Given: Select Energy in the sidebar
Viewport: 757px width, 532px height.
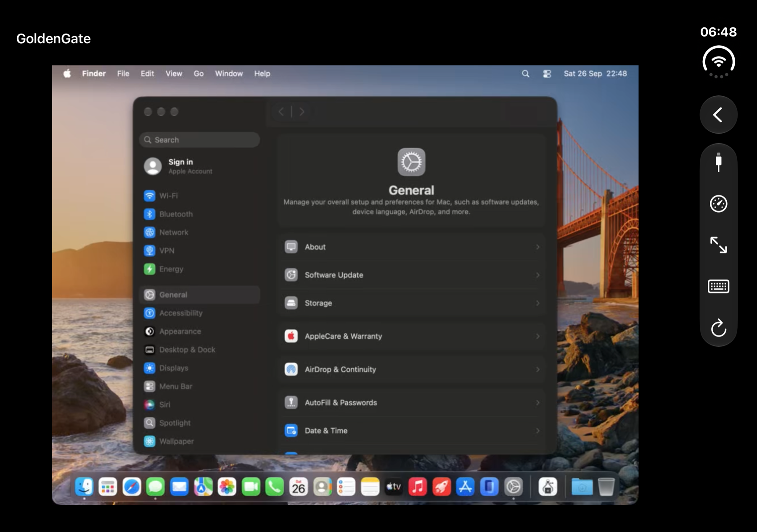Looking at the screenshot, I should pos(199,269).
